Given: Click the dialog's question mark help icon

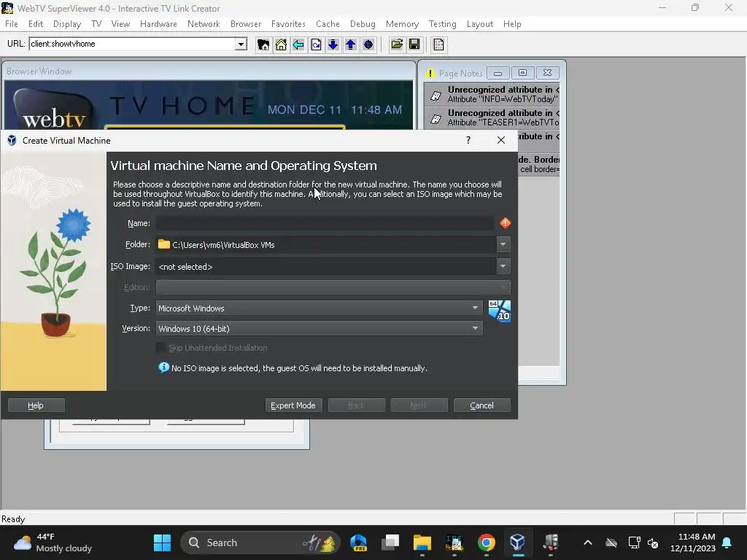Looking at the screenshot, I should coord(468,140).
